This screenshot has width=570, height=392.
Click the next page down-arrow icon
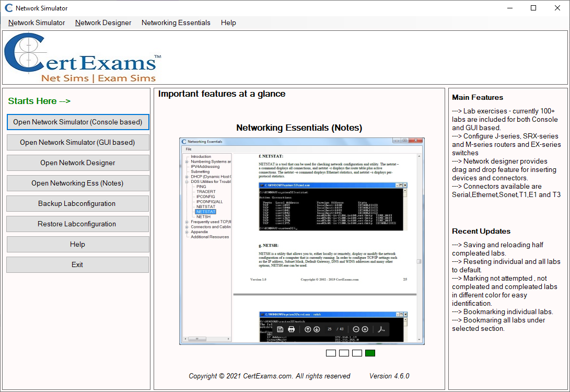317,329
